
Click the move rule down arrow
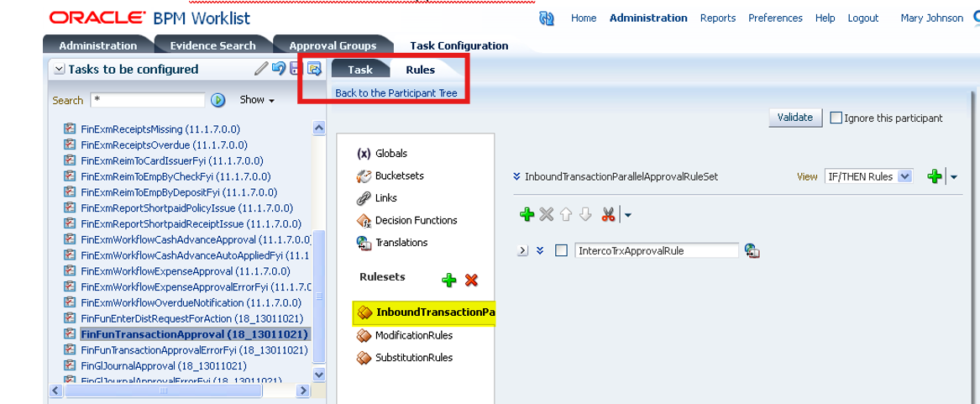coord(585,214)
